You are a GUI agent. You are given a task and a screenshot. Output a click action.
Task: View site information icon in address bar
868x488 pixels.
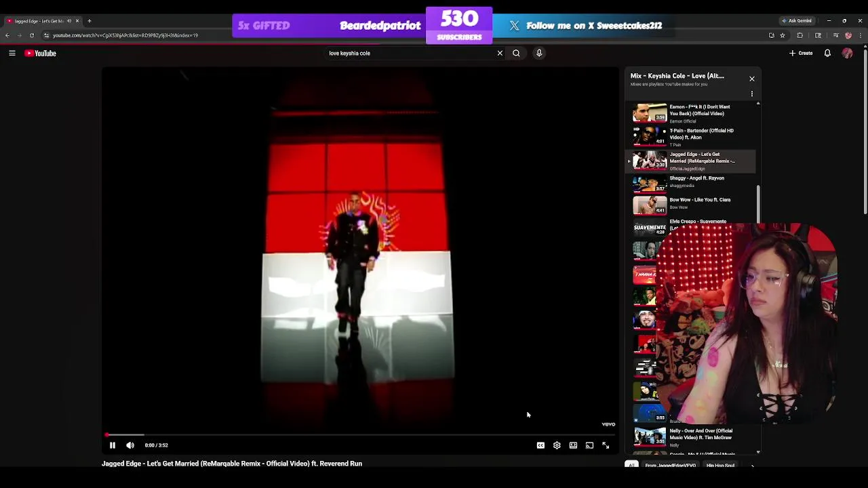click(46, 35)
